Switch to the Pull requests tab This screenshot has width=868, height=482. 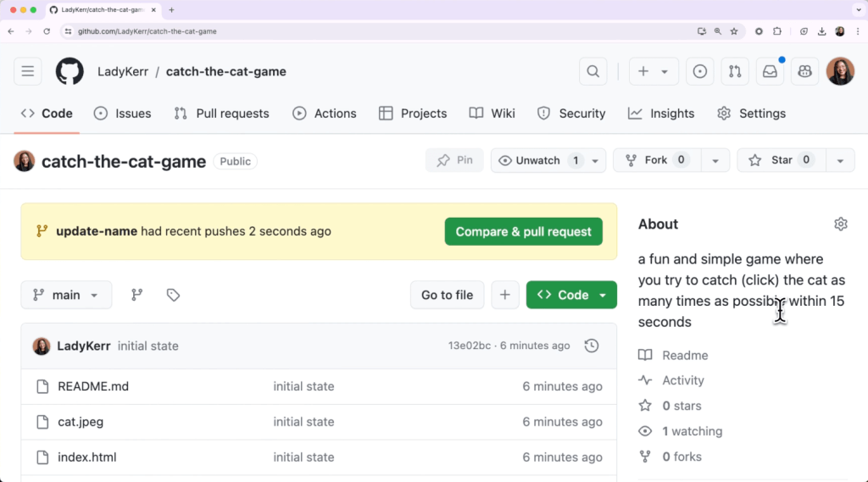pyautogui.click(x=221, y=114)
